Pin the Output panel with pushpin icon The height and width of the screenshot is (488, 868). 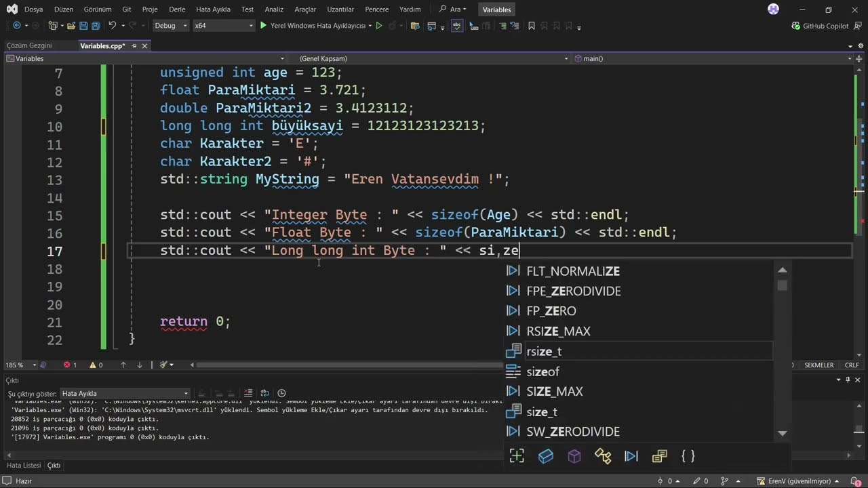point(848,380)
